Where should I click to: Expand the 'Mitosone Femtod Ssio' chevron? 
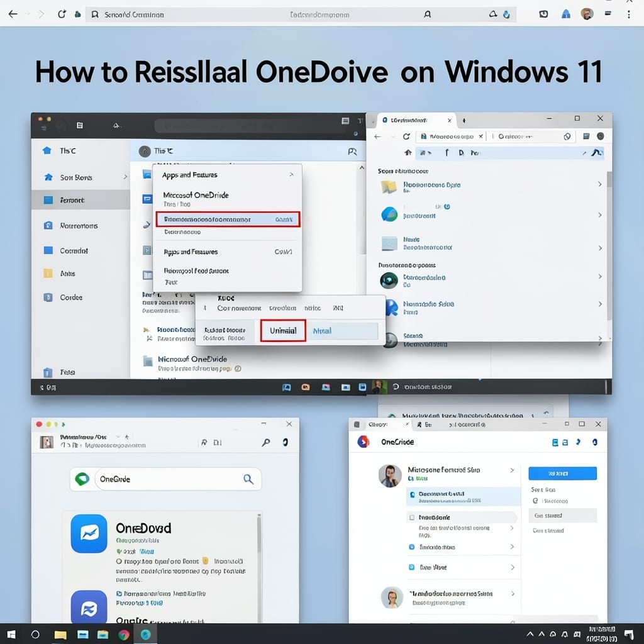512,470
